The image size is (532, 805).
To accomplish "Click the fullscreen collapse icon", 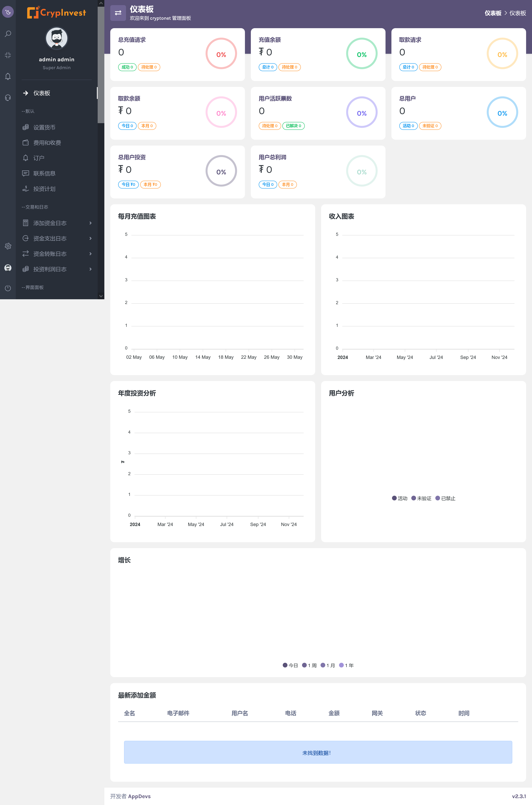I will click(8, 55).
